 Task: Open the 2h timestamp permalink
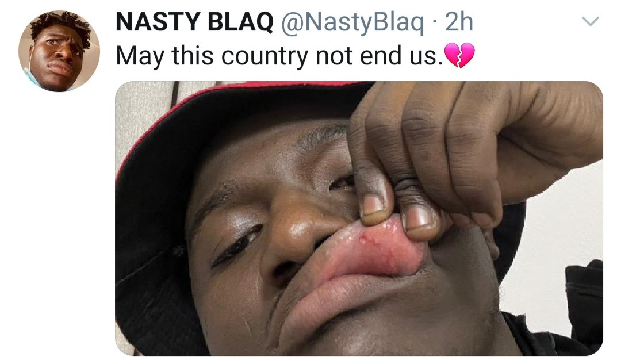coord(459,22)
